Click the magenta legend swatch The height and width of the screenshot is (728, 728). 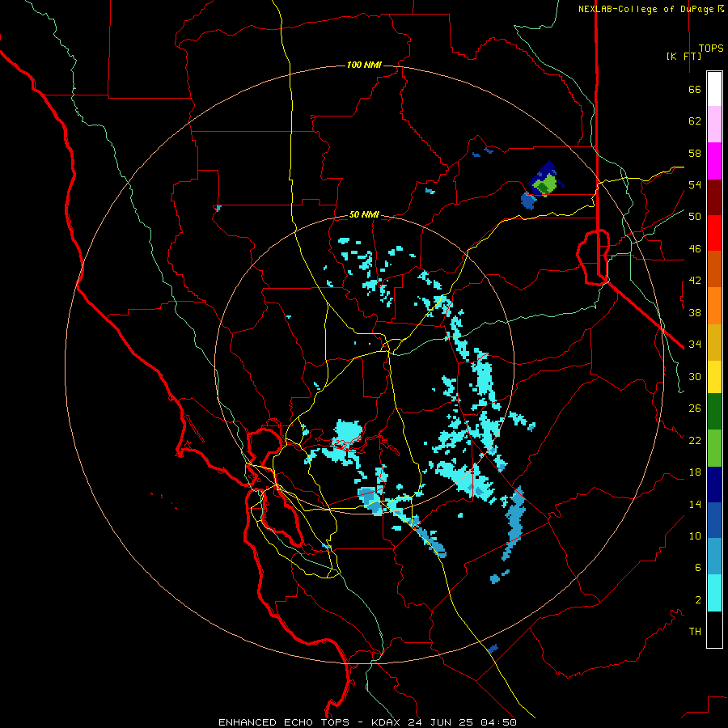[714, 161]
